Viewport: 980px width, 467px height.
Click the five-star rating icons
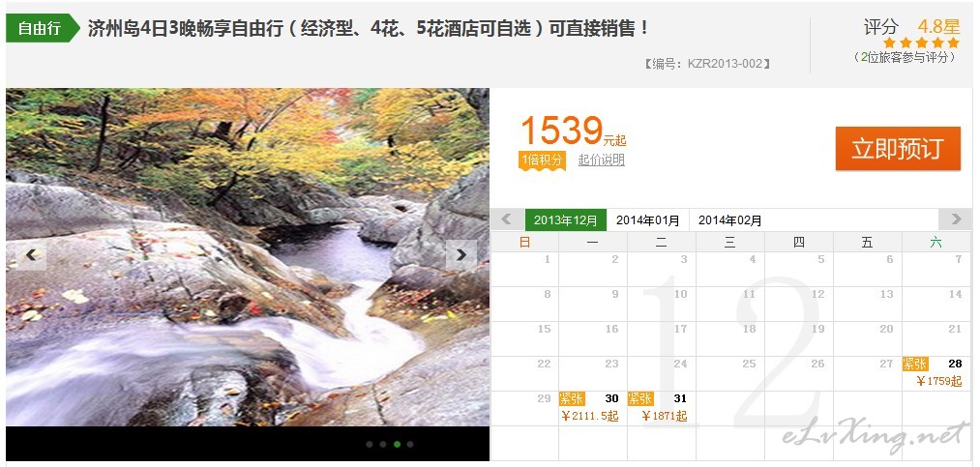tap(921, 44)
